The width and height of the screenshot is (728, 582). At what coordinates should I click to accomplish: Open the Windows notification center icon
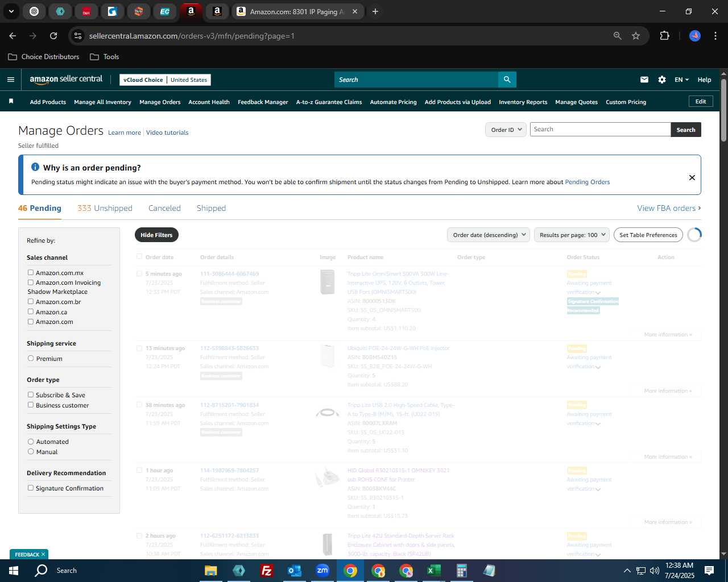[709, 570]
